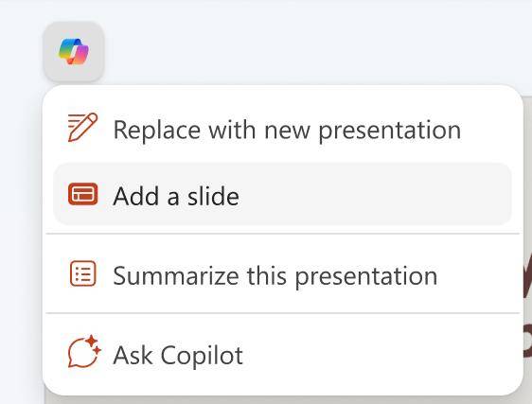Click the pencil icon beside Replace with new presentation
The width and height of the screenshot is (532, 404).
coord(82,127)
